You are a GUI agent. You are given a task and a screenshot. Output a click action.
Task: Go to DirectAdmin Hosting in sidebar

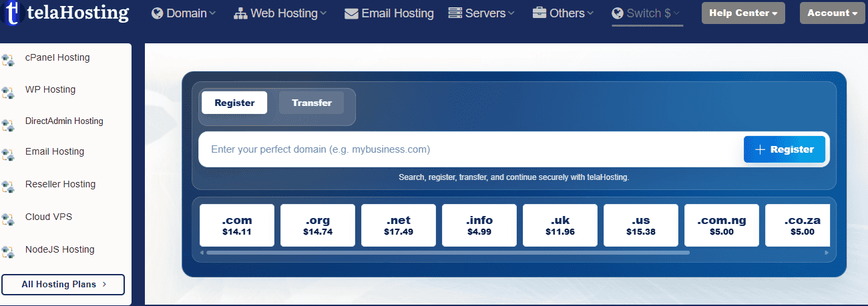64,121
